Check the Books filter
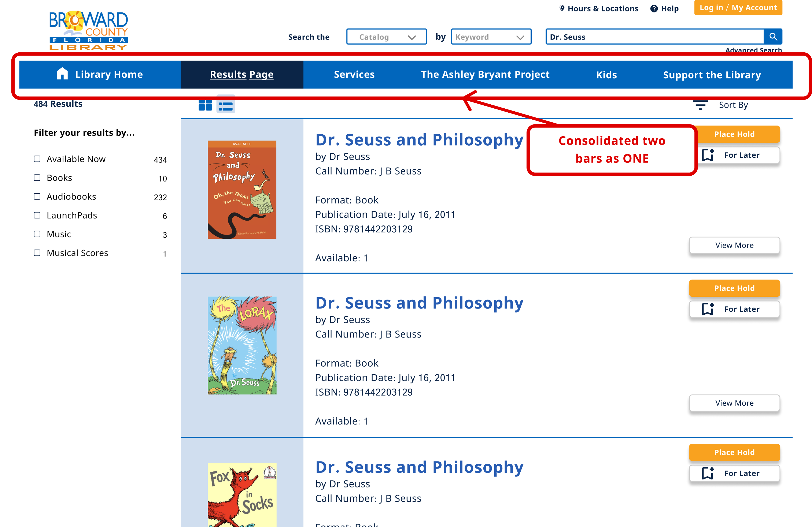812x527 pixels. pyautogui.click(x=37, y=177)
